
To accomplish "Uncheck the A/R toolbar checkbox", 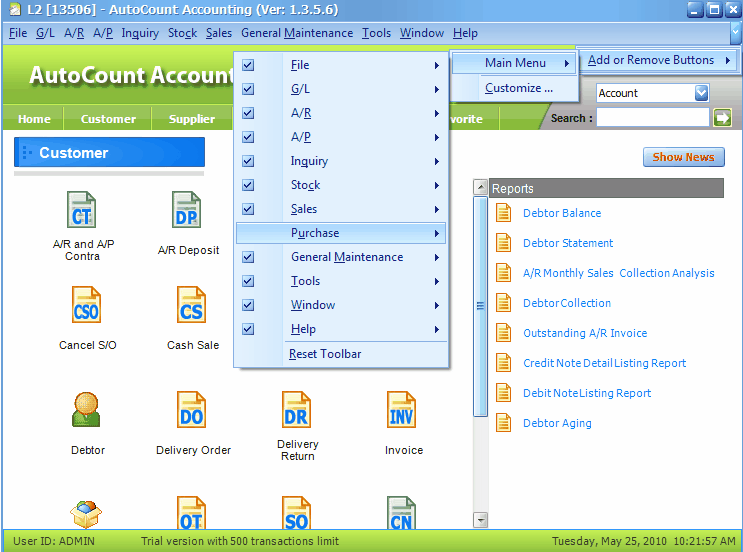I will (x=248, y=113).
